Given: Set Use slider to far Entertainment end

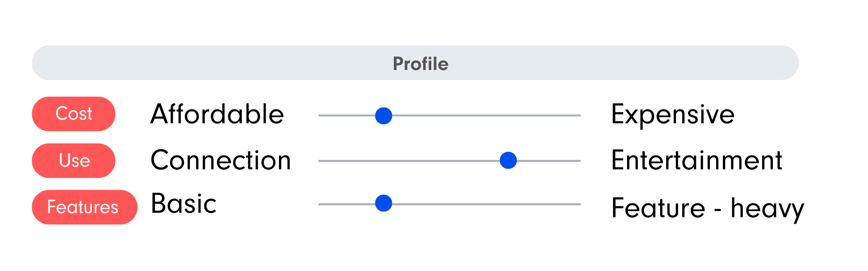Looking at the screenshot, I should tap(580, 161).
